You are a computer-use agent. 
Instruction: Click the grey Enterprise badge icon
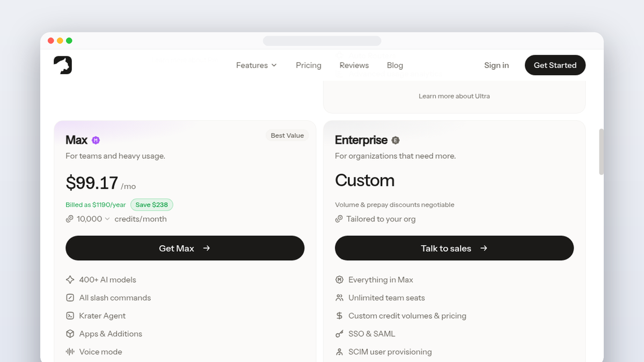click(396, 141)
